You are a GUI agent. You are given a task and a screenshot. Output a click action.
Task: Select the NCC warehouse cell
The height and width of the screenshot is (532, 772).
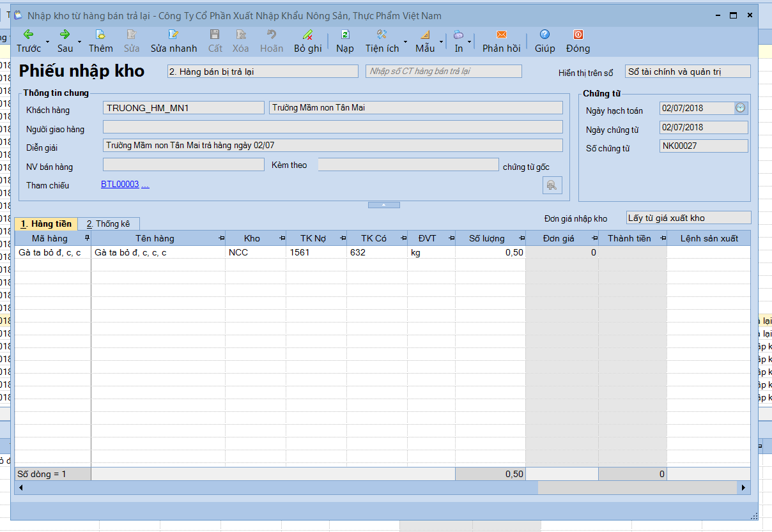(x=256, y=252)
